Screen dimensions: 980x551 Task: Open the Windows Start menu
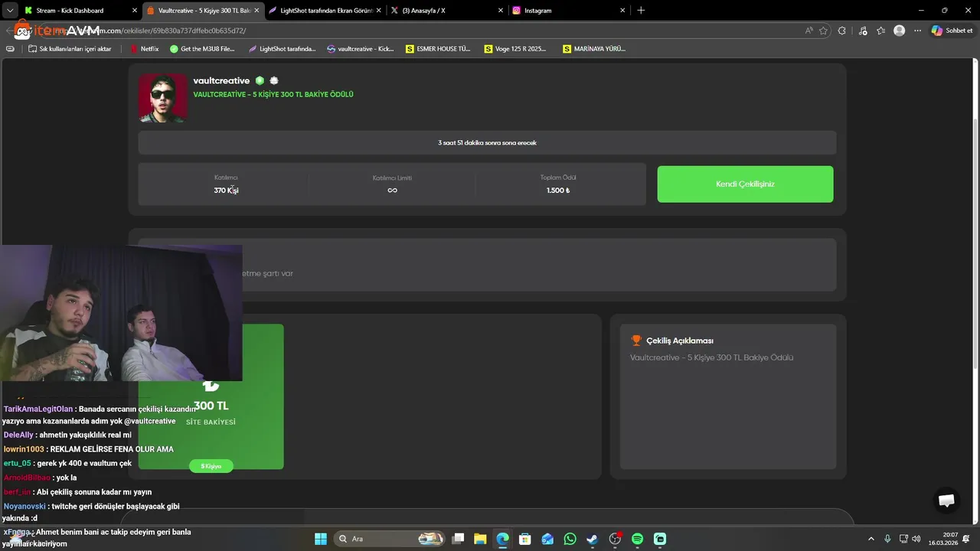(321, 539)
